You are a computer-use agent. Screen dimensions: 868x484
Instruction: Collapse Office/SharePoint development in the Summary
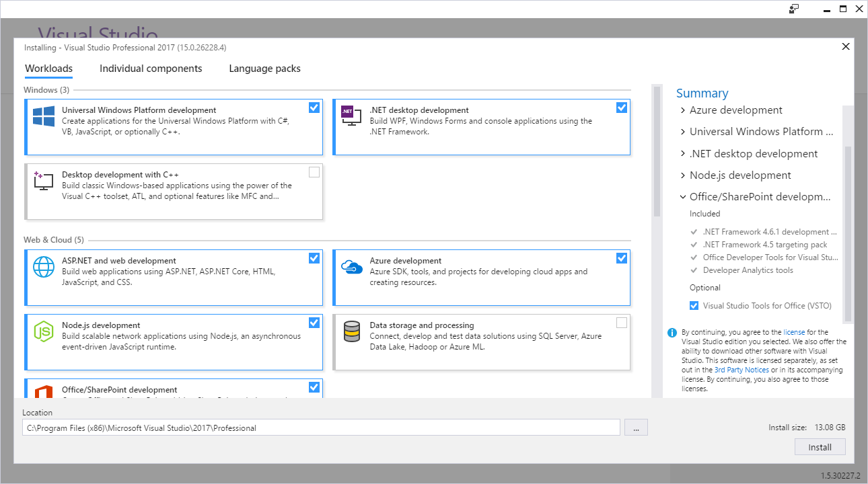pos(683,197)
